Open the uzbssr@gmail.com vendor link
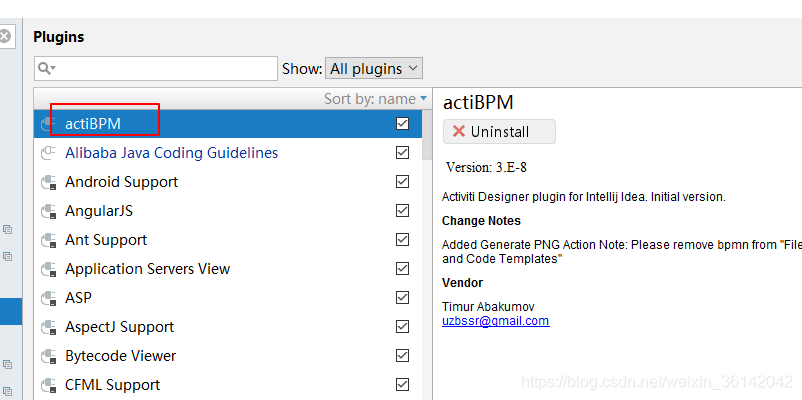Viewport: 802px width, 400px height. [x=496, y=321]
